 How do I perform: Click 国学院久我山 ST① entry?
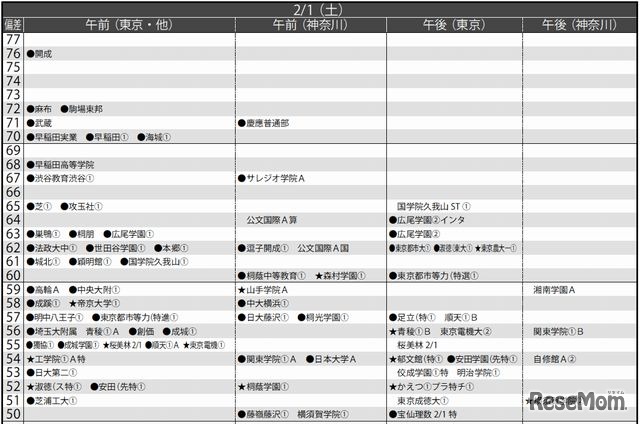click(434, 206)
